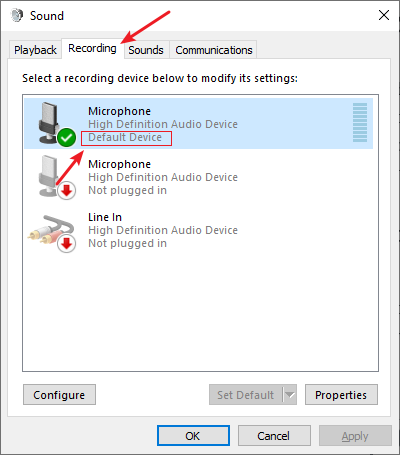Confirm with the OK button
Screen dimensions: 400x455
[193, 436]
